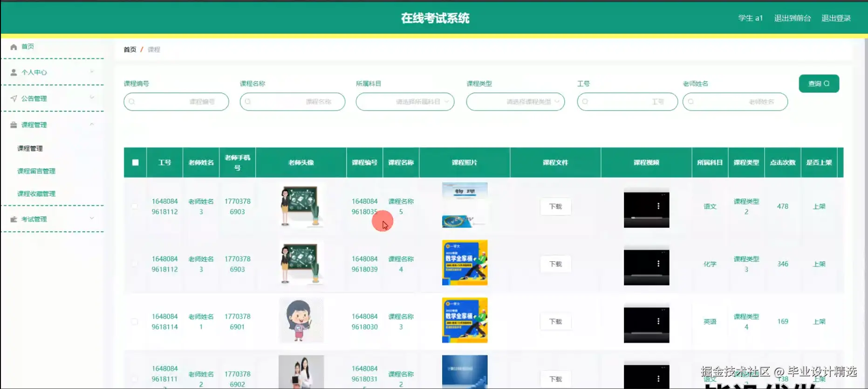
Task: Open the teacher avatar in 课程名称5 row
Action: click(301, 206)
